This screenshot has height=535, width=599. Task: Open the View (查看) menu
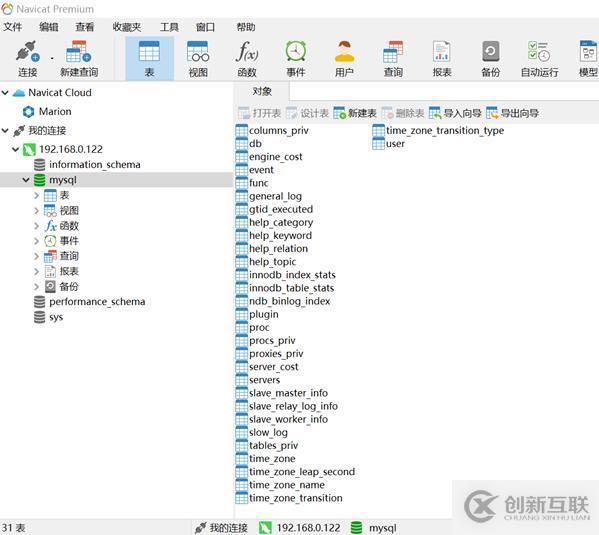click(x=85, y=27)
